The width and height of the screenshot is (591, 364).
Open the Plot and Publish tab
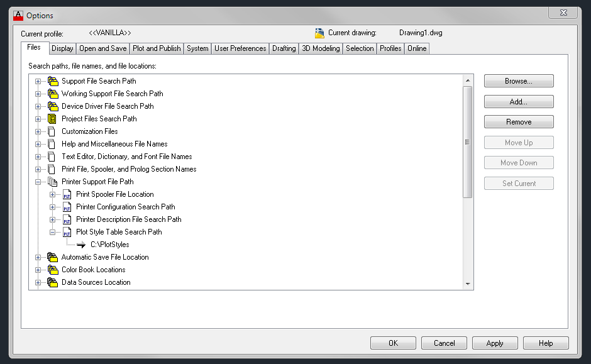[x=157, y=48]
